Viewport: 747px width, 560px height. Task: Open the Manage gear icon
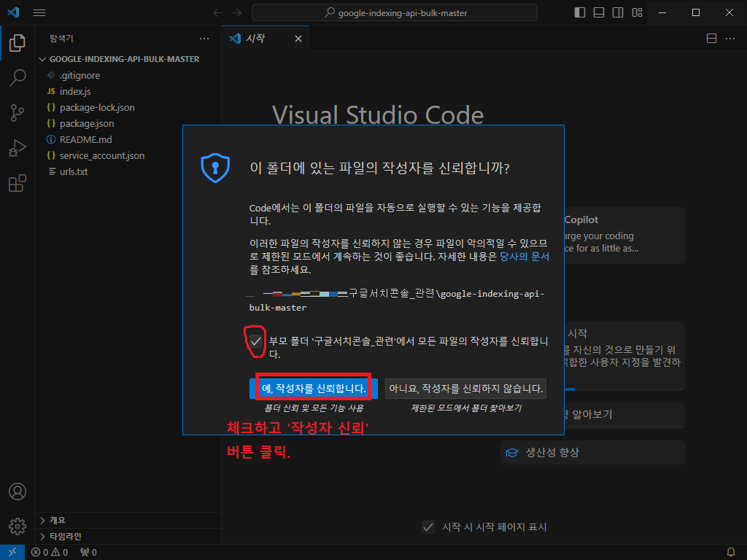coord(18,526)
